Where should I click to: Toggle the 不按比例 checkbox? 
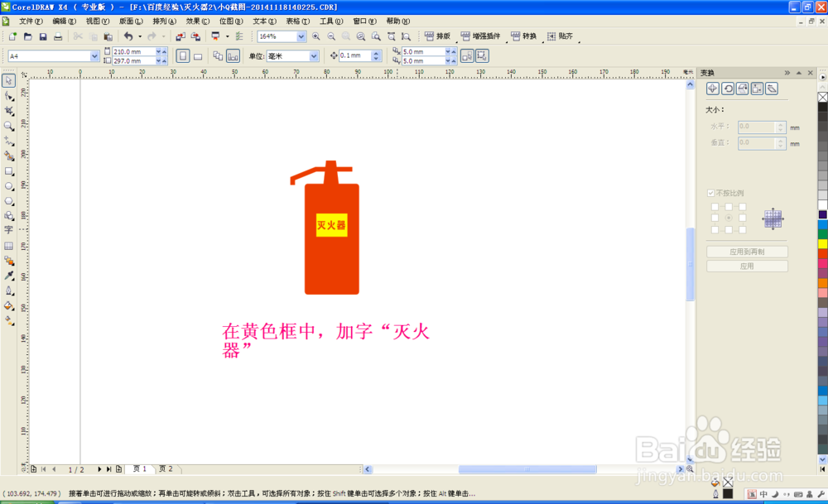click(711, 192)
